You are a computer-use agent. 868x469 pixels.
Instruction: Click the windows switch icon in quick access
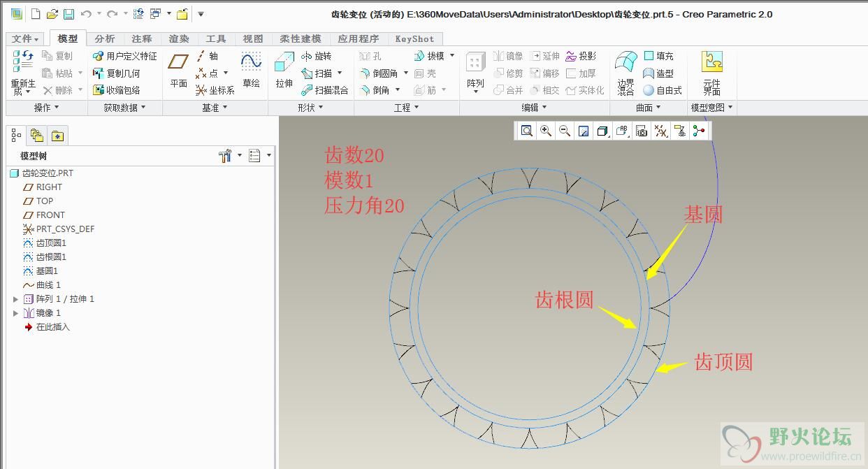pyautogui.click(x=154, y=13)
